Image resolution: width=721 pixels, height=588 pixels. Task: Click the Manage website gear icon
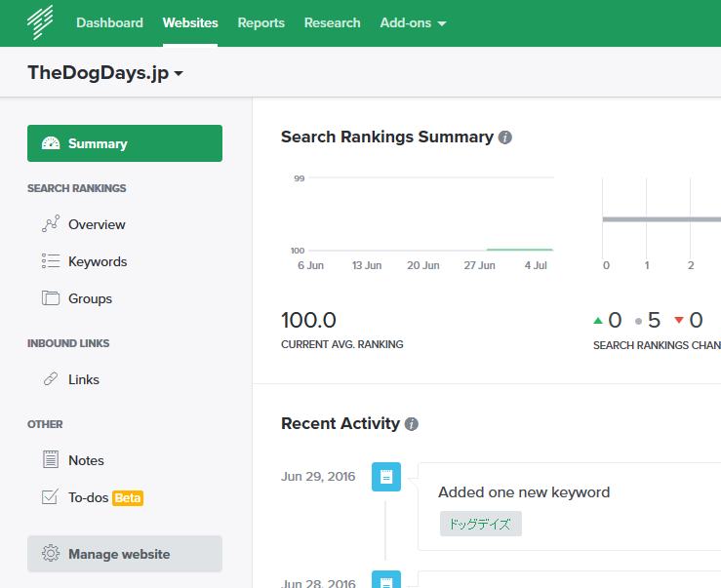coord(51,553)
